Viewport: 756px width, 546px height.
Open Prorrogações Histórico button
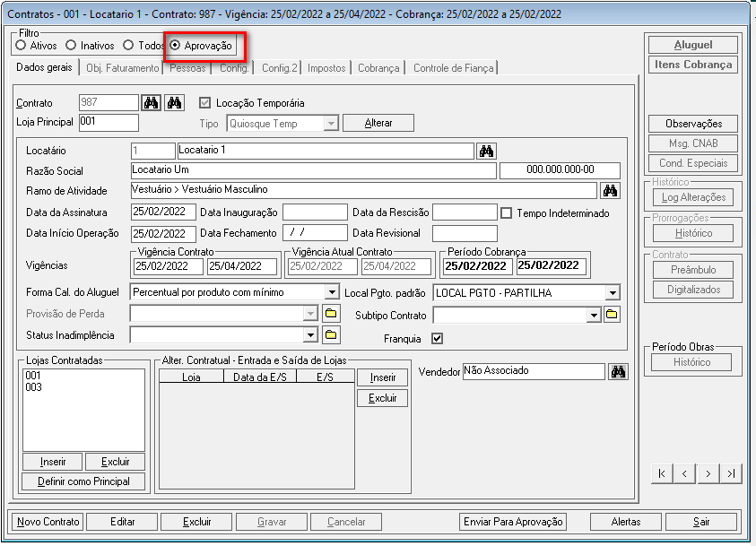693,233
